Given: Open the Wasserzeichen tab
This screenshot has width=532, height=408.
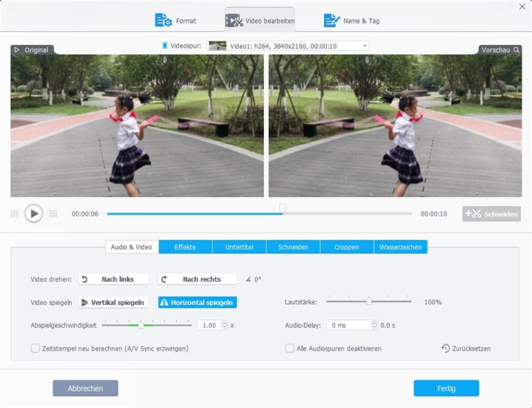Looking at the screenshot, I should pos(401,247).
